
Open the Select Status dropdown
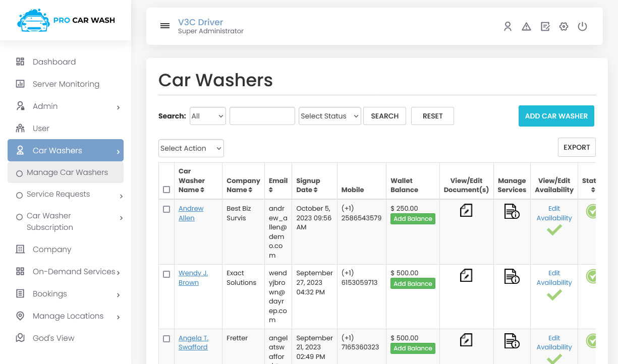pos(329,116)
